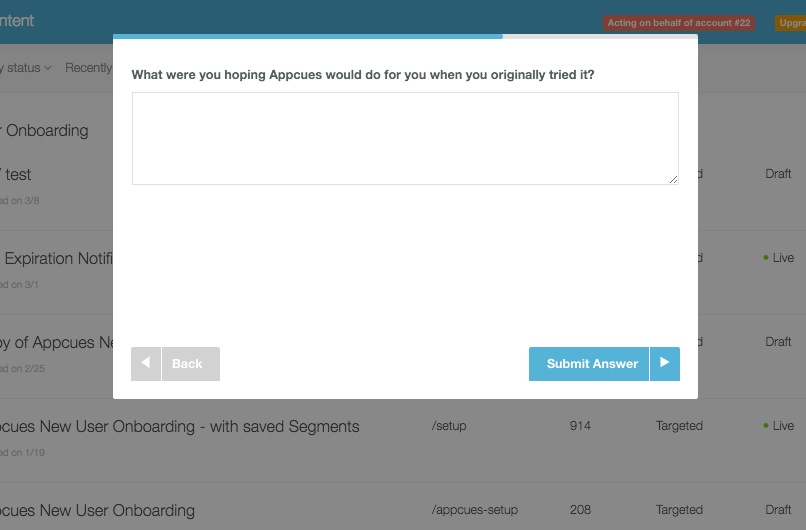Click the 914 count cell
This screenshot has height=530, width=806.
[x=580, y=426]
